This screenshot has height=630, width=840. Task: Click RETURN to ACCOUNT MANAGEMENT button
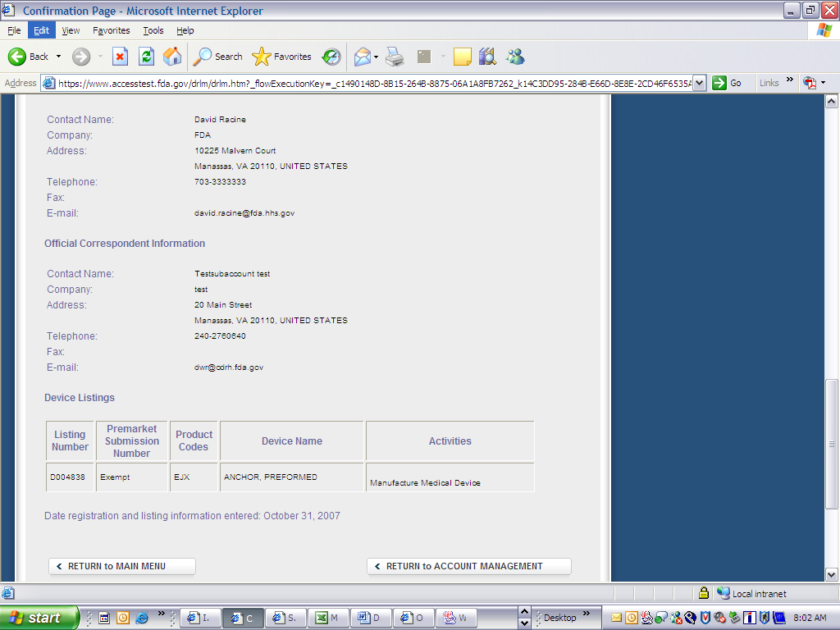[468, 566]
